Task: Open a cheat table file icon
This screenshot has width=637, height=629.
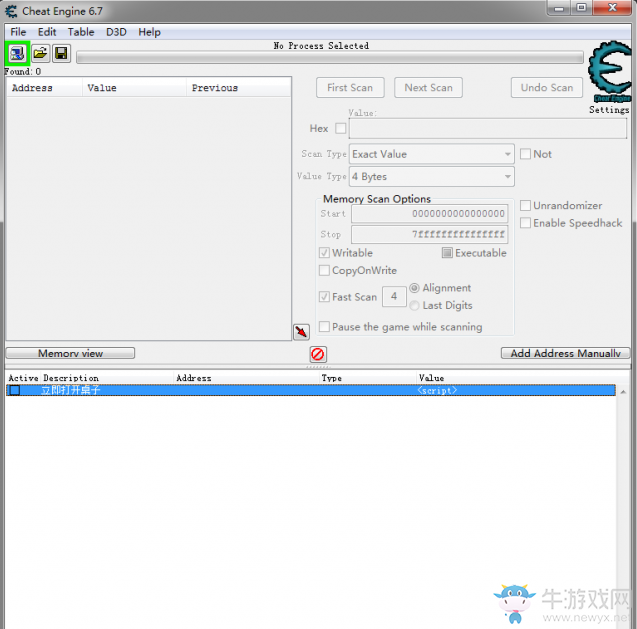Action: [x=40, y=53]
